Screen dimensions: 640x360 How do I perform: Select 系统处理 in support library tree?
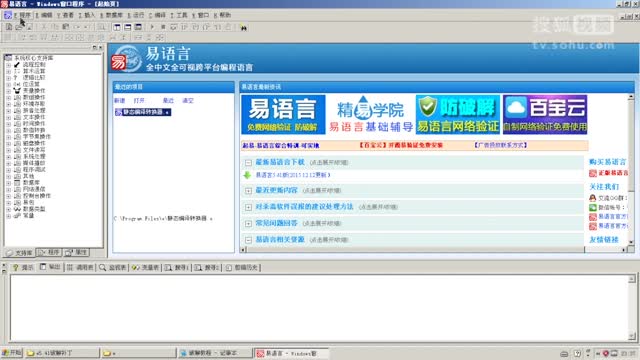pos(34,156)
